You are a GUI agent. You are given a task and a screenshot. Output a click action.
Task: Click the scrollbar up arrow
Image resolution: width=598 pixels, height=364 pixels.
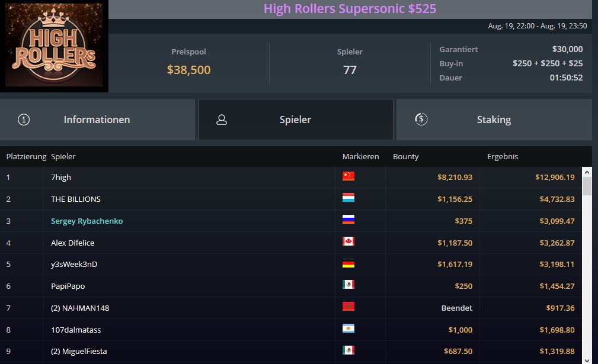coord(587,172)
